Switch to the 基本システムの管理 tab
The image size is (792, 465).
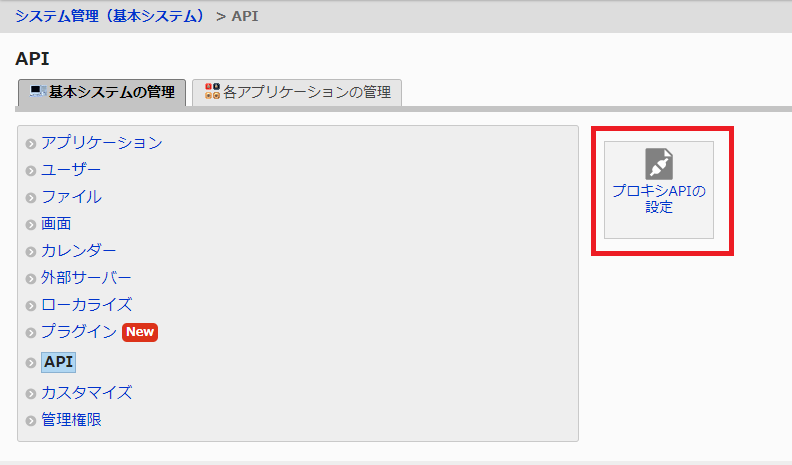click(x=102, y=92)
